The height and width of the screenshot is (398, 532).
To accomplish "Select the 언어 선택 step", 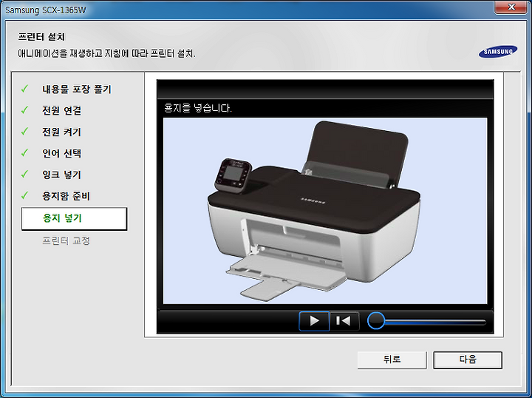I will 62,153.
